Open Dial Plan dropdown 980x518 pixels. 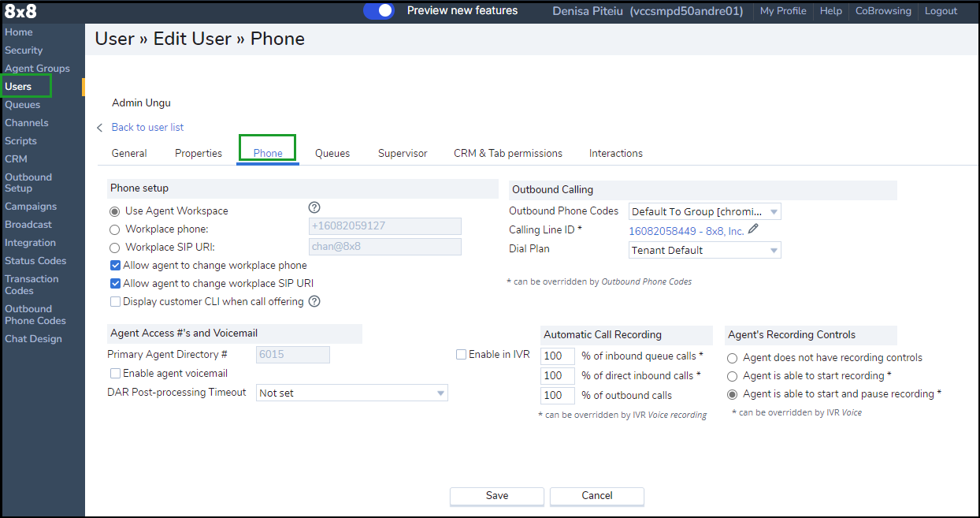[x=705, y=250]
